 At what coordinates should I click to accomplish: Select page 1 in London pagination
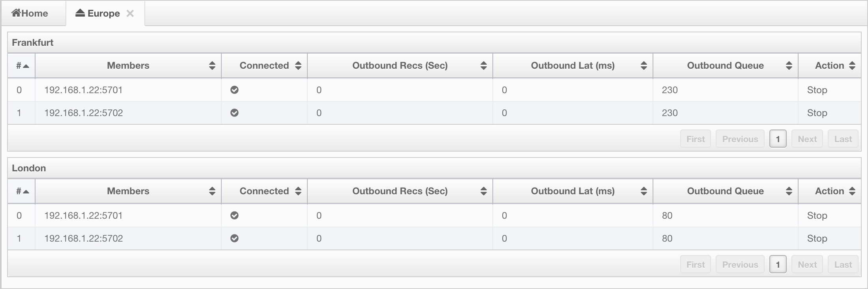click(778, 265)
